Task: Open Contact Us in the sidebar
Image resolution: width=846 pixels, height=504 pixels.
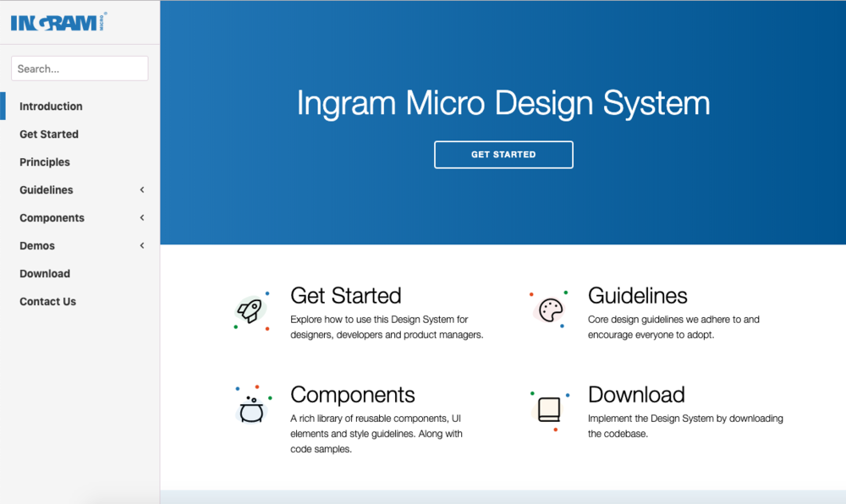Action: tap(48, 302)
